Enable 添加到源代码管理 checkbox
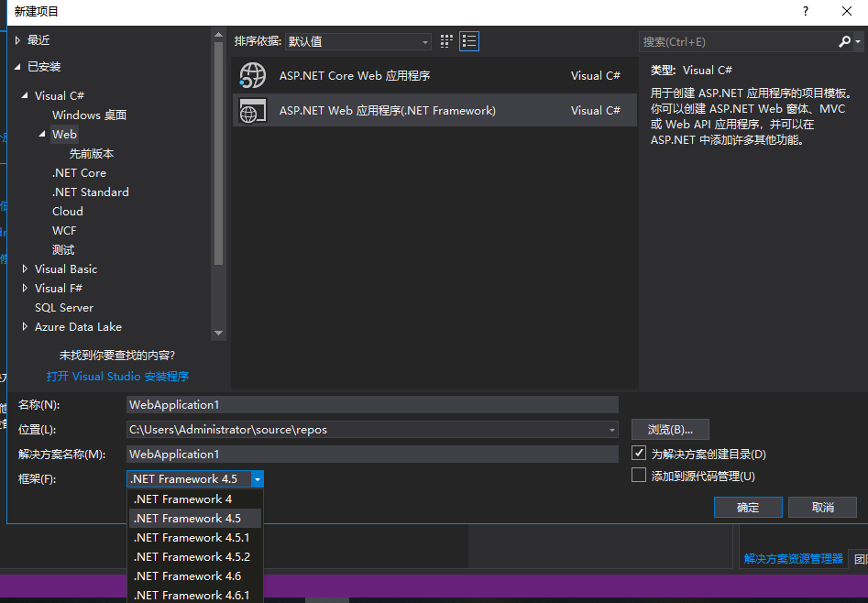Image resolution: width=868 pixels, height=603 pixels. coord(639,475)
